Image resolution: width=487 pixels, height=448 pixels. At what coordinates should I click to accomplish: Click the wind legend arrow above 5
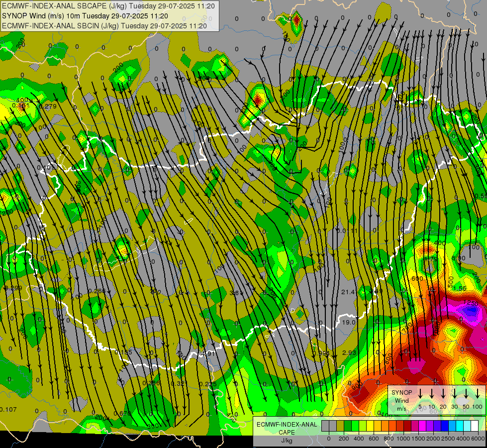click(420, 394)
